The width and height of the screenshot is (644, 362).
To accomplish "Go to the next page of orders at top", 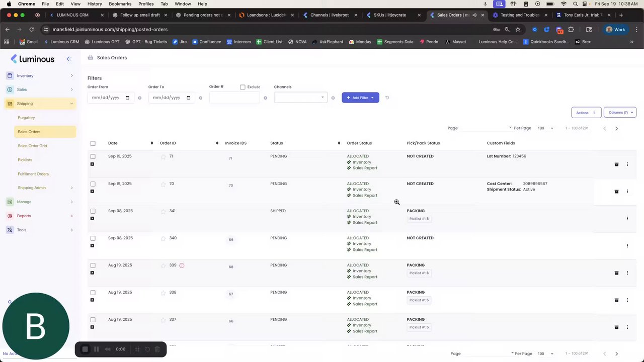I will (616, 129).
